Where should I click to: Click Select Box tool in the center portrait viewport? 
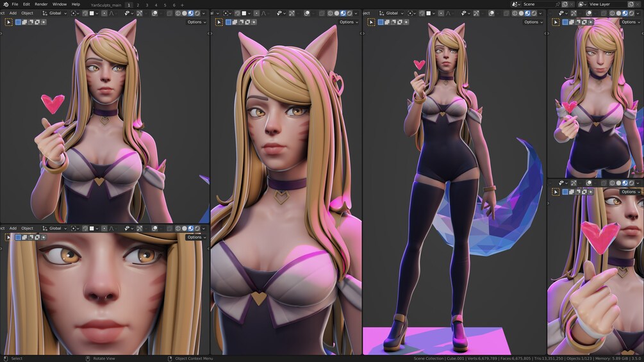[219, 22]
